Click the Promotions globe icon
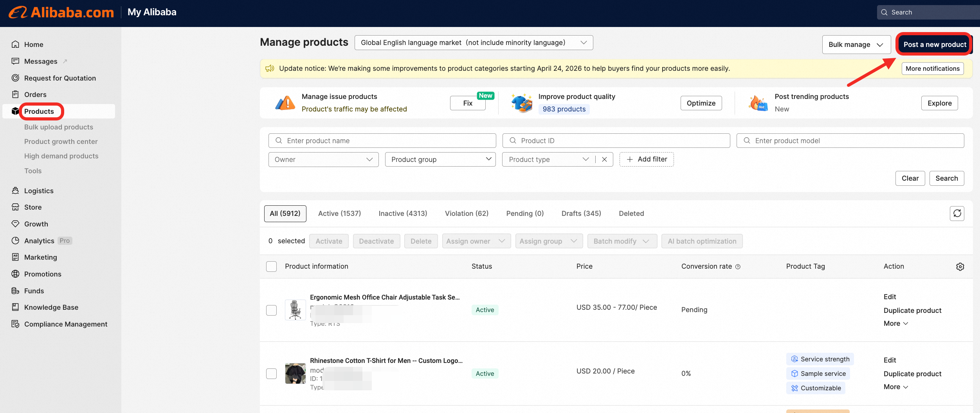This screenshot has width=980, height=413. click(15, 274)
